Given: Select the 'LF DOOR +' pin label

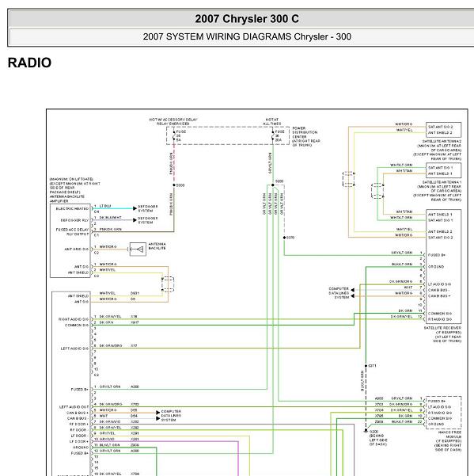Looking at the screenshot, I should click(x=79, y=442).
